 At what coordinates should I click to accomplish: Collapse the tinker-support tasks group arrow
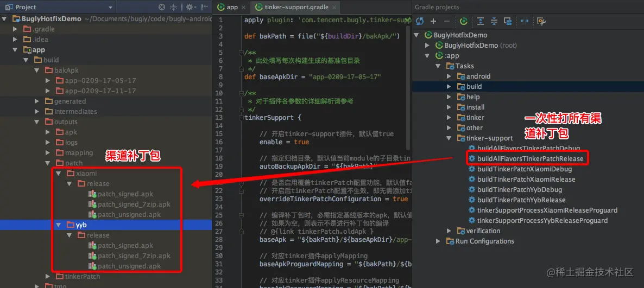click(449, 138)
